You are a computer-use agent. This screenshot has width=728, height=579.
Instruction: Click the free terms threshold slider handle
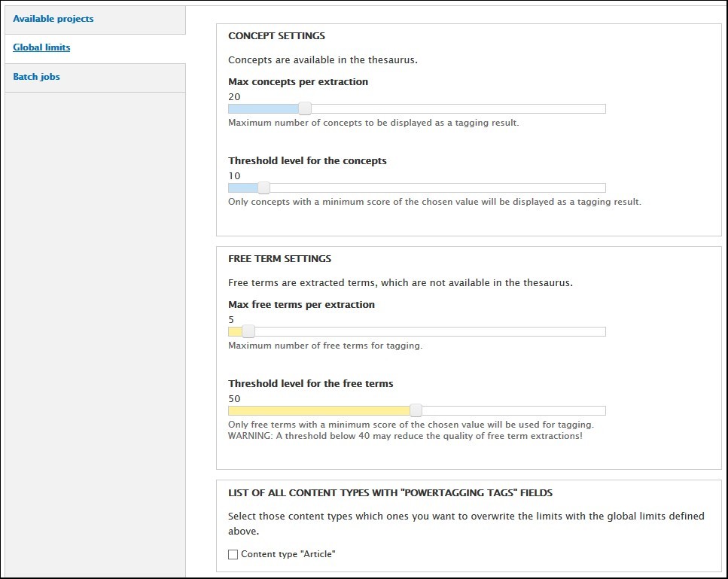416,410
